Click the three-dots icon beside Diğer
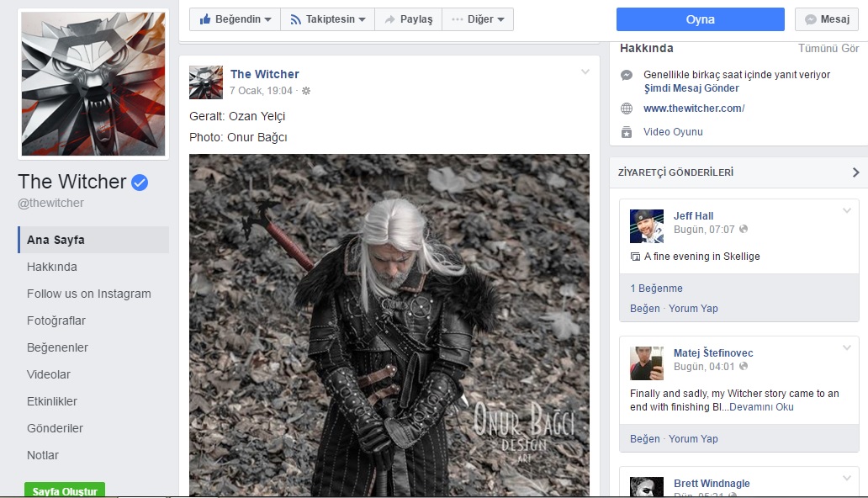 click(x=457, y=19)
